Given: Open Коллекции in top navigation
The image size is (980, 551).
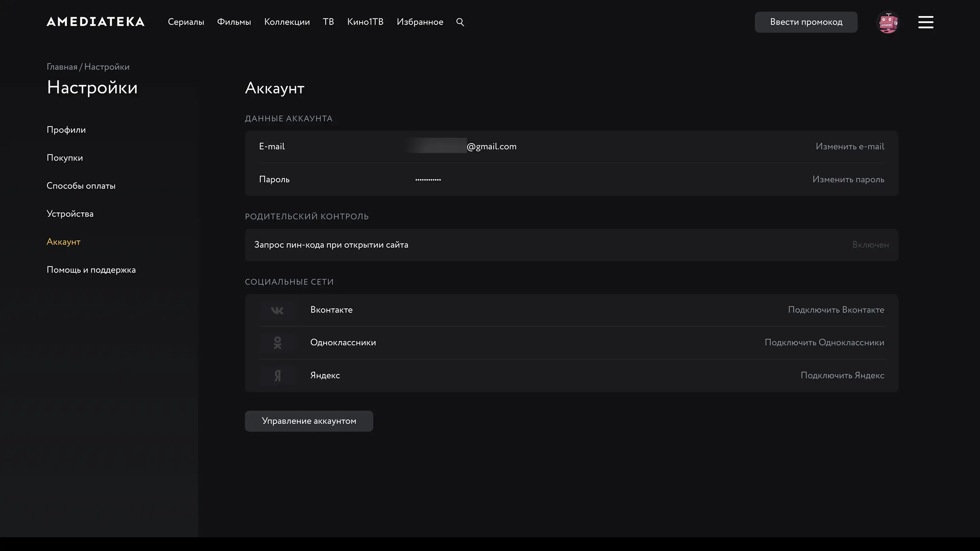Looking at the screenshot, I should [287, 22].
